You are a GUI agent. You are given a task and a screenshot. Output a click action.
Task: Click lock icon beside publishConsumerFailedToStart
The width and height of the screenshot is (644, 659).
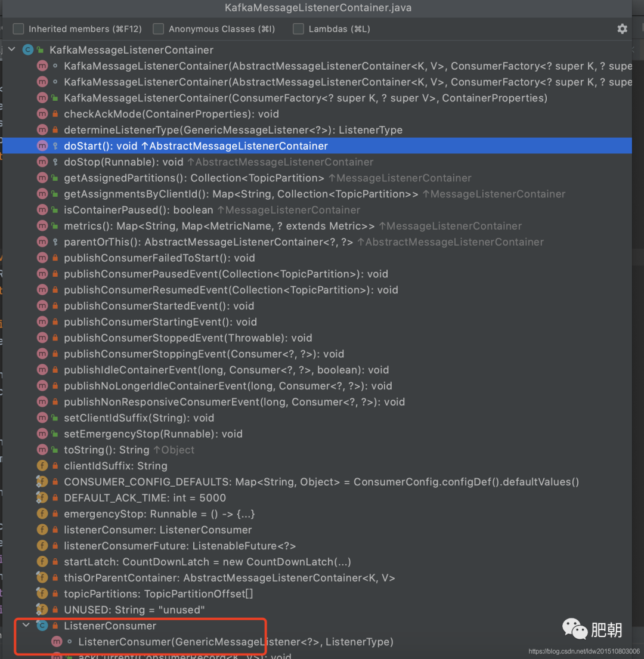55,258
